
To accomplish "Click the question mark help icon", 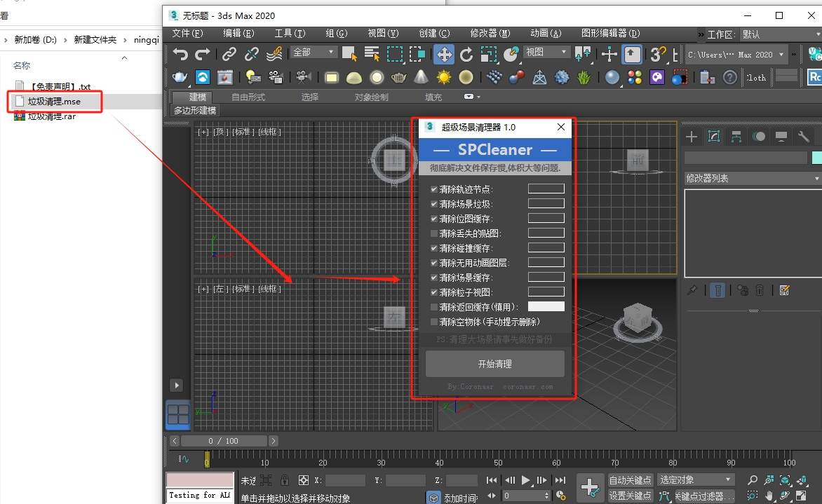I will pyautogui.click(x=729, y=78).
